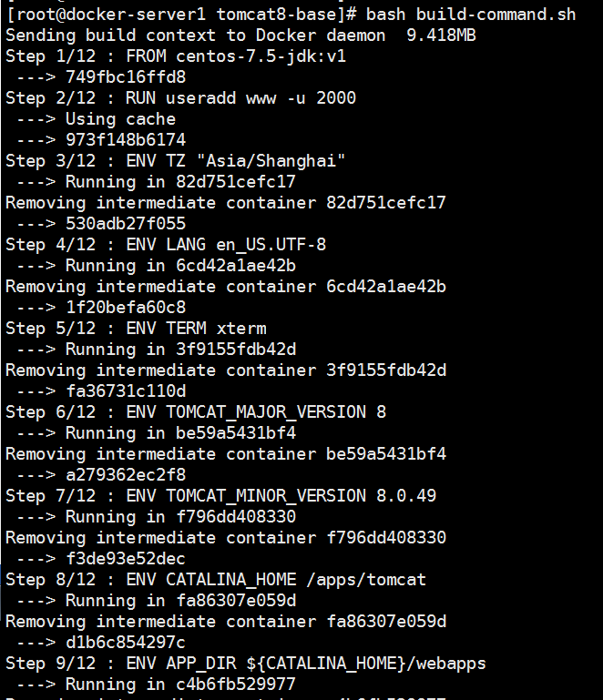The height and width of the screenshot is (700, 603).
Task: Click the Step 1/12 FROM centos-7.5-jdk:v1 line
Action: click(x=176, y=56)
